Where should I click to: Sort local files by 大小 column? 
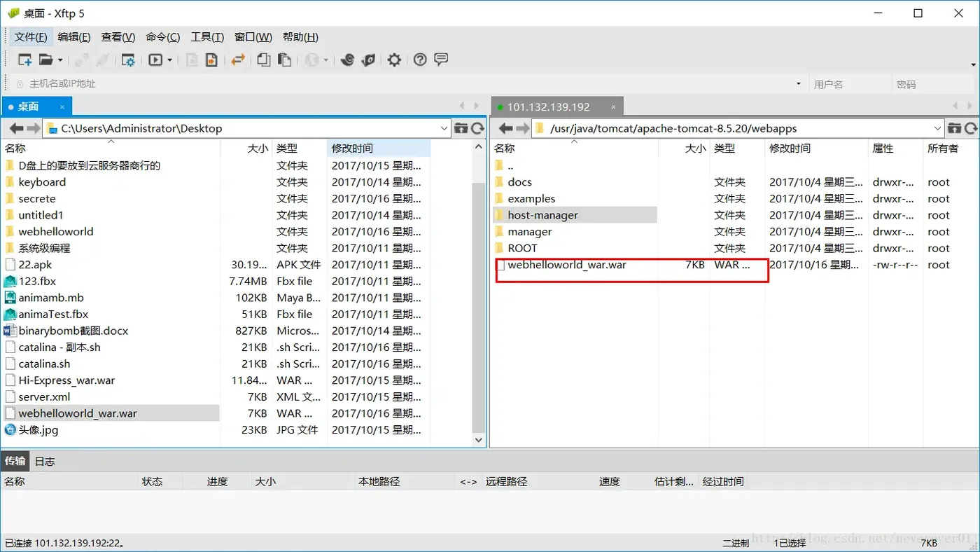coord(246,149)
